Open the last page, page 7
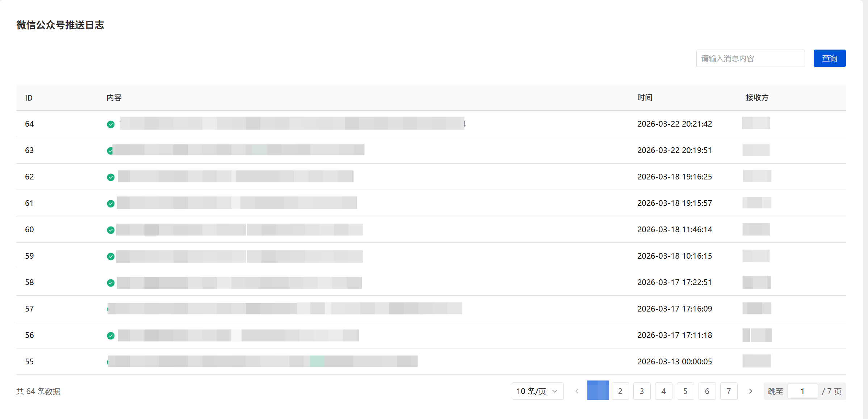 (x=729, y=391)
